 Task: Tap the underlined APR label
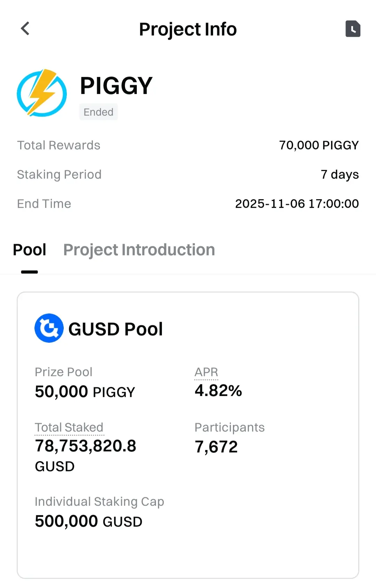tap(206, 372)
